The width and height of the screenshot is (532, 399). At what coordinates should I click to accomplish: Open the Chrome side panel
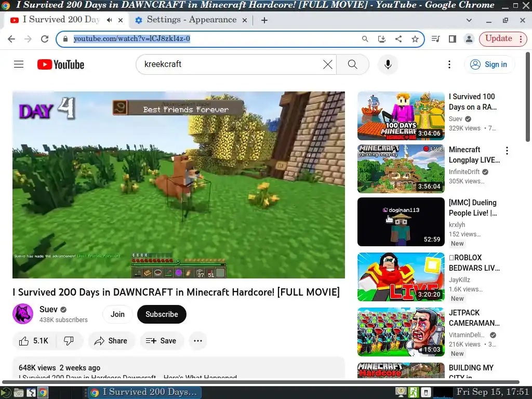tap(453, 39)
